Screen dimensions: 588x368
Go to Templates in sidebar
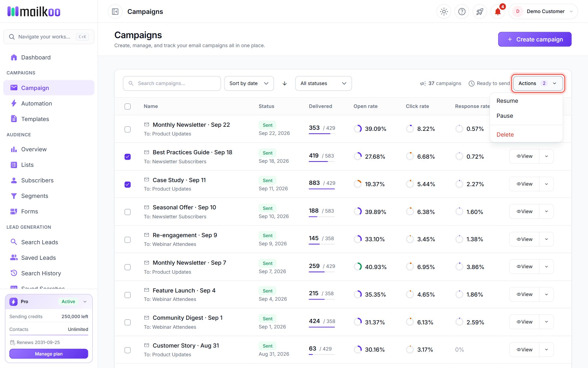49,119
